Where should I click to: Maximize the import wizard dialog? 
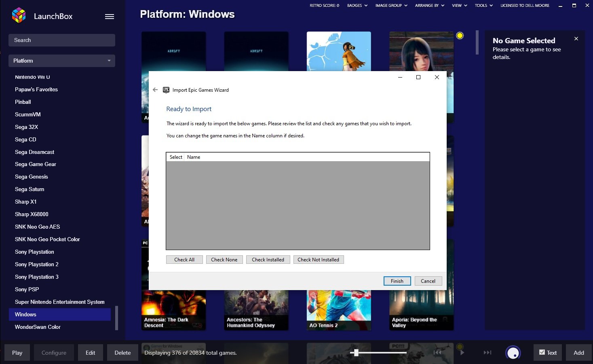pos(418,77)
